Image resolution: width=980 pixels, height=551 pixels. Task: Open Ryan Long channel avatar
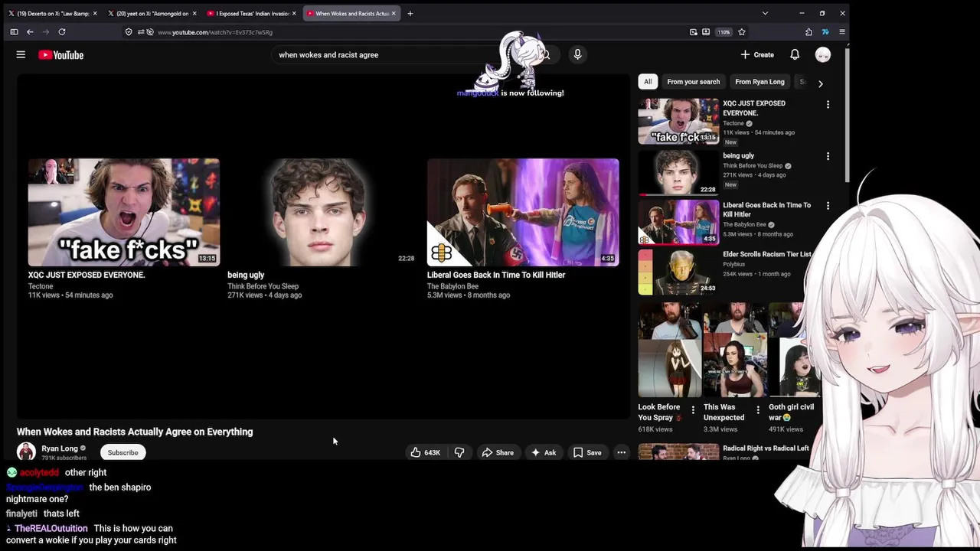click(x=26, y=452)
